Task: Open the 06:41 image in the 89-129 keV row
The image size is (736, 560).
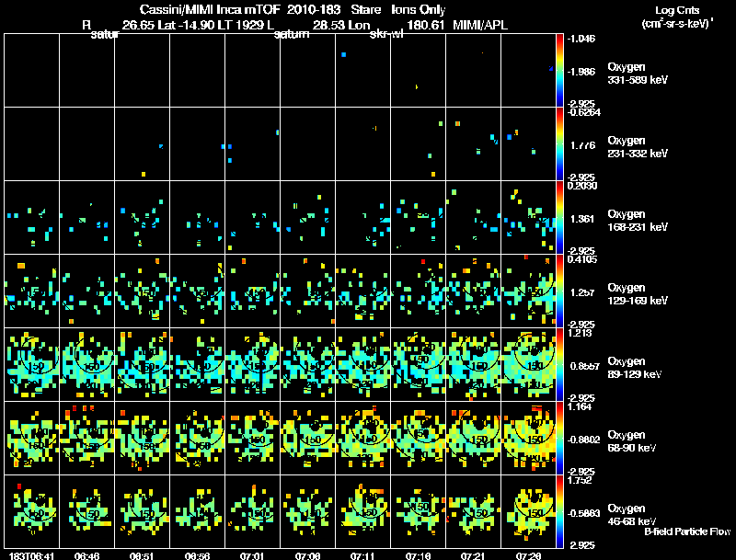Action: [x=31, y=364]
